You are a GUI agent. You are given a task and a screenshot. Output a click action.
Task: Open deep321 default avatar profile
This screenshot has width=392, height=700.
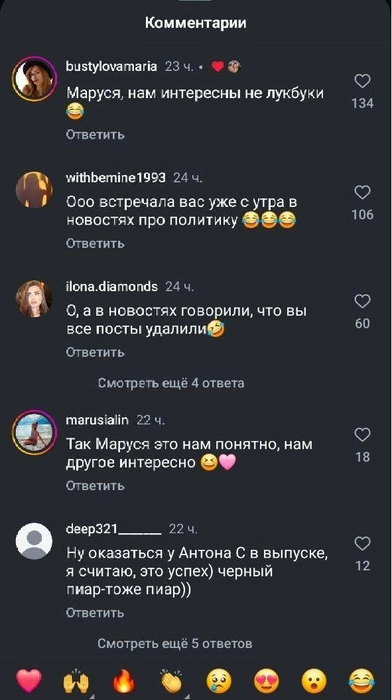[34, 541]
